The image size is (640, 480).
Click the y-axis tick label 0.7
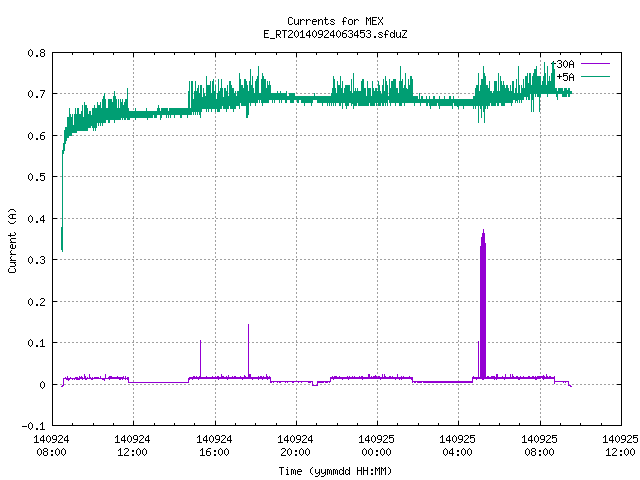tap(36, 94)
